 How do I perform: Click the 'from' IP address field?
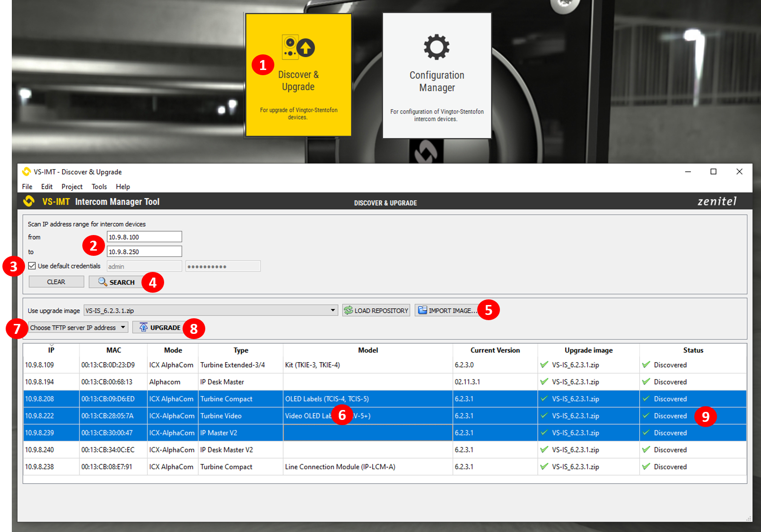pos(144,237)
